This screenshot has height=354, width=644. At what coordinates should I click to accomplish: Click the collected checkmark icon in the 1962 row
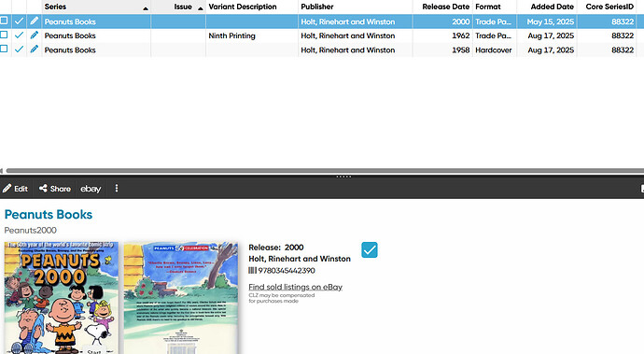[19, 35]
